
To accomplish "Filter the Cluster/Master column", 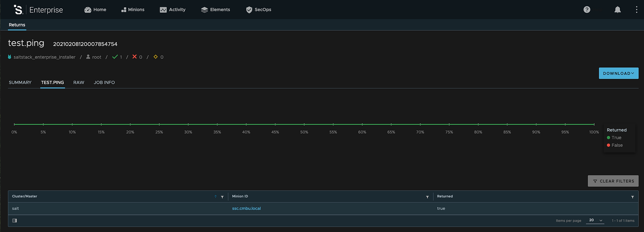I will tap(222, 197).
